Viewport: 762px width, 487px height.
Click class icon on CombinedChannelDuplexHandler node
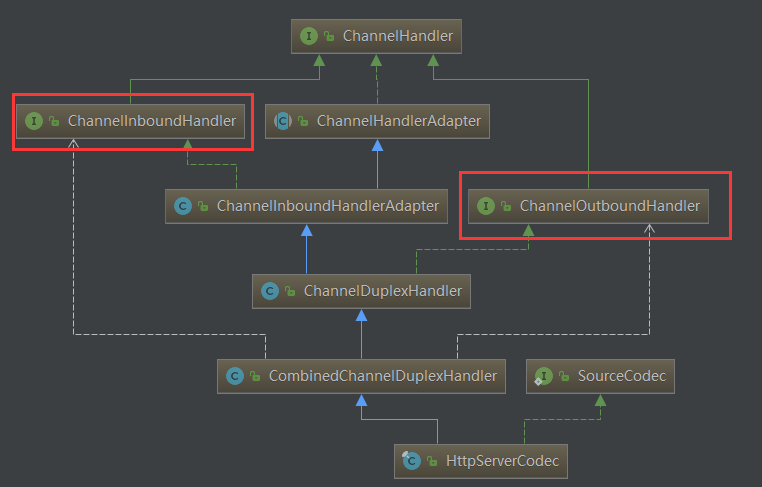point(235,376)
